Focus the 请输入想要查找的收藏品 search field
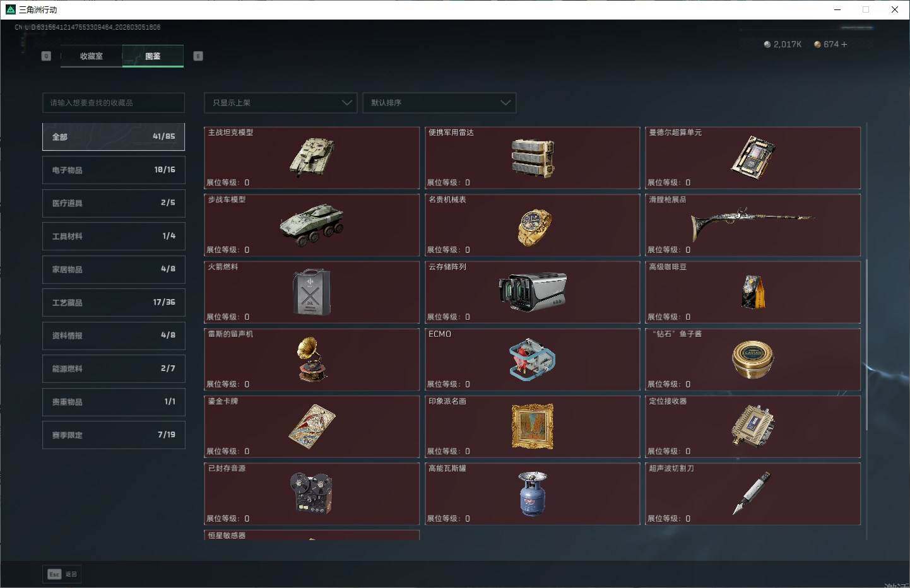This screenshot has width=910, height=588. 114,103
